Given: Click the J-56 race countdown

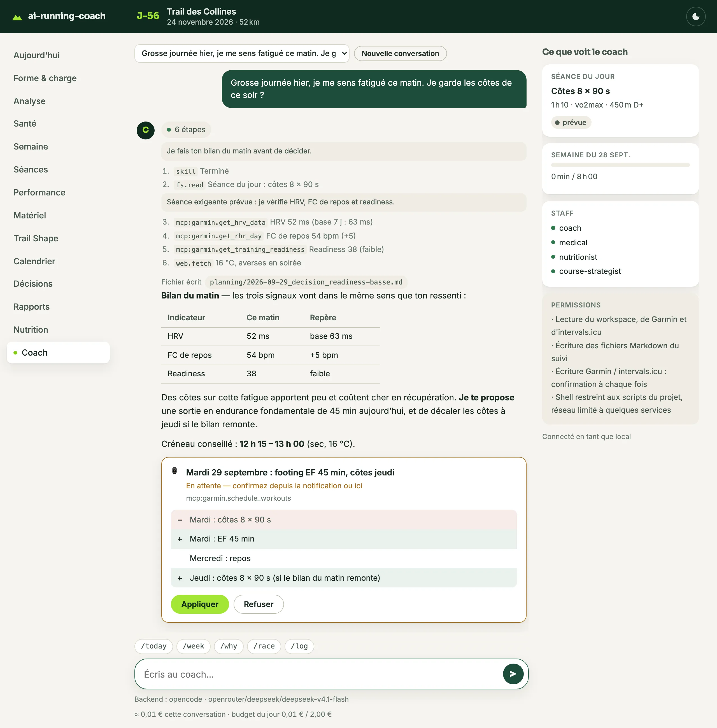Looking at the screenshot, I should click(148, 16).
